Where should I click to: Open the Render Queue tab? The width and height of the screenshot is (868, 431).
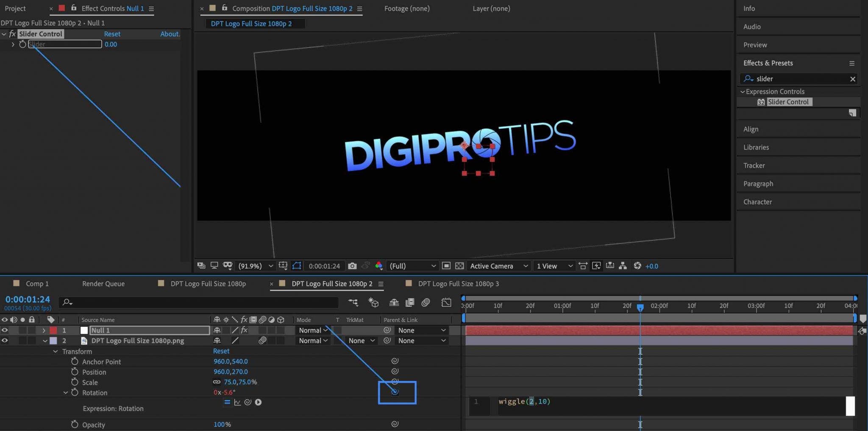coord(103,283)
